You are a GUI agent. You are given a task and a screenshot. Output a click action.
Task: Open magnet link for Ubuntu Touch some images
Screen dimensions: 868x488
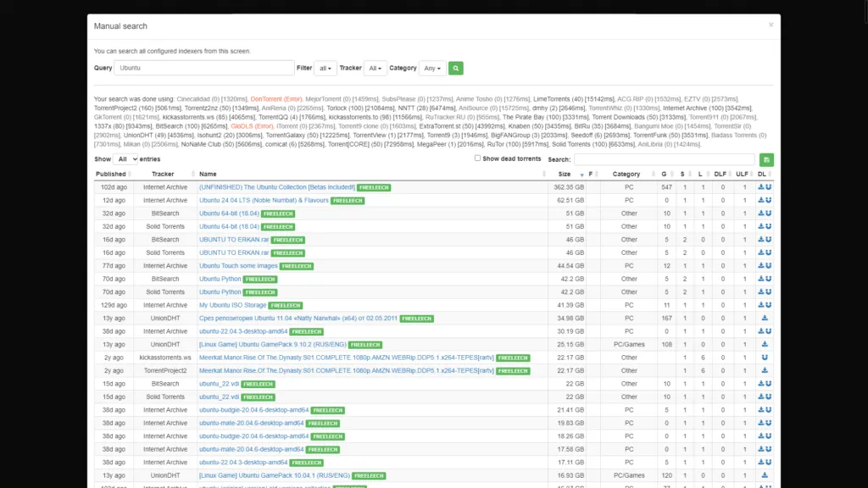769,265
